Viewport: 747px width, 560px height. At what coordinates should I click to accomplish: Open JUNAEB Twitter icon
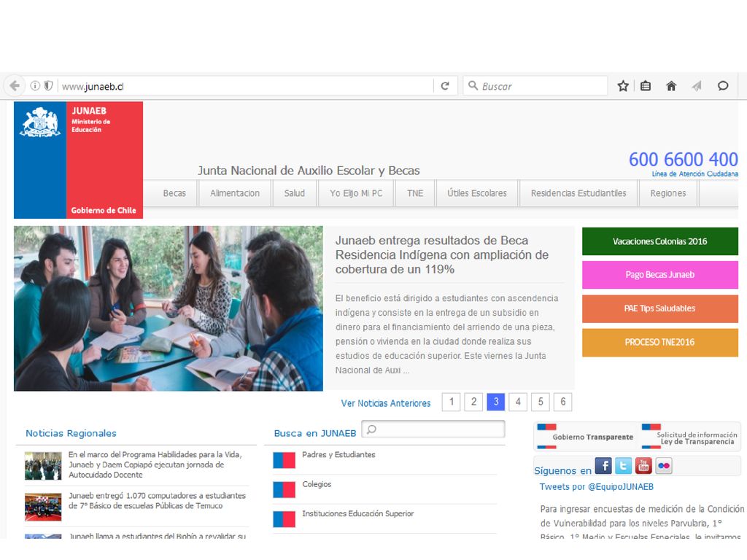[623, 465]
